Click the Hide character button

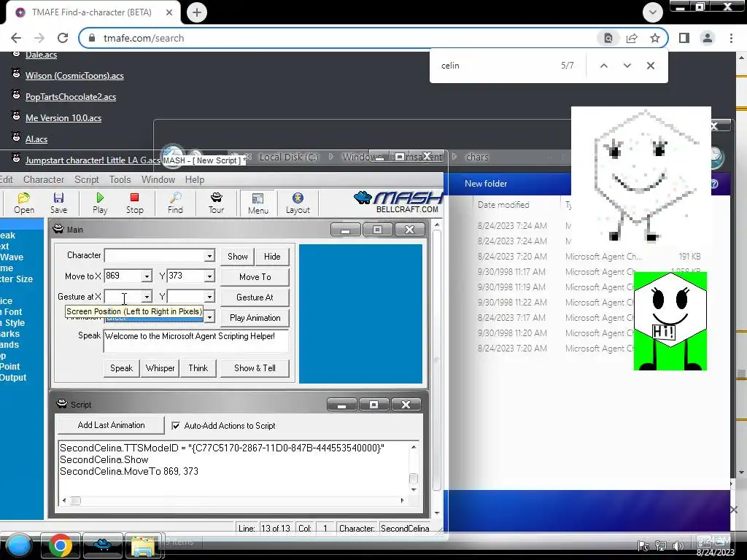coord(272,256)
